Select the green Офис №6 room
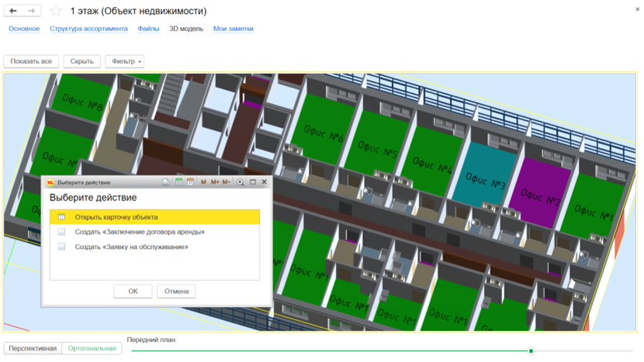 pyautogui.click(x=323, y=129)
